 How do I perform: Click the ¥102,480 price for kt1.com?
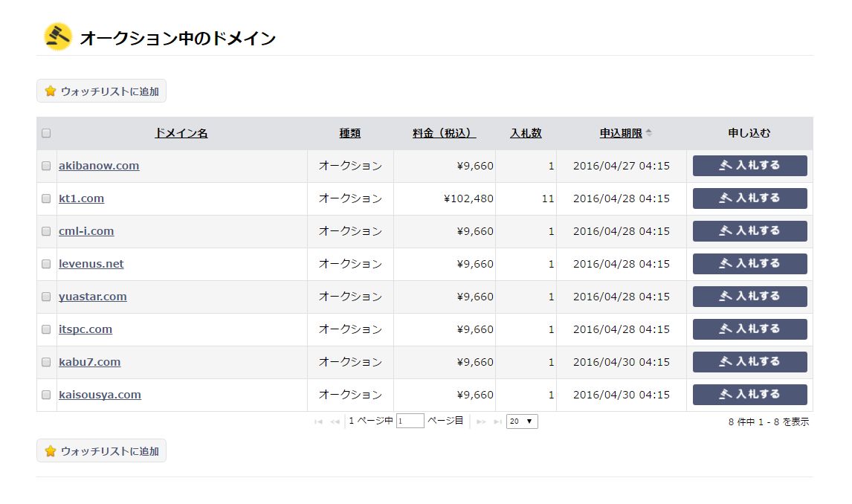point(468,198)
